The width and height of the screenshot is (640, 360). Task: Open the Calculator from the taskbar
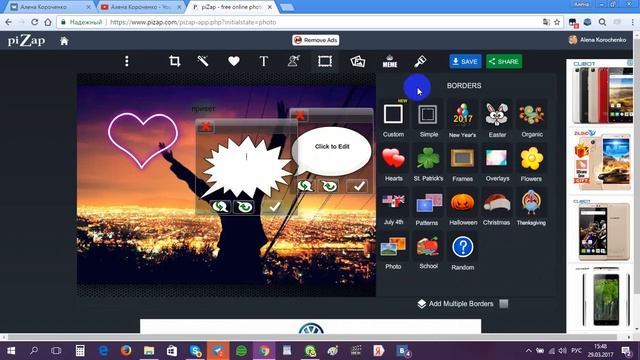pyautogui.click(x=80, y=351)
